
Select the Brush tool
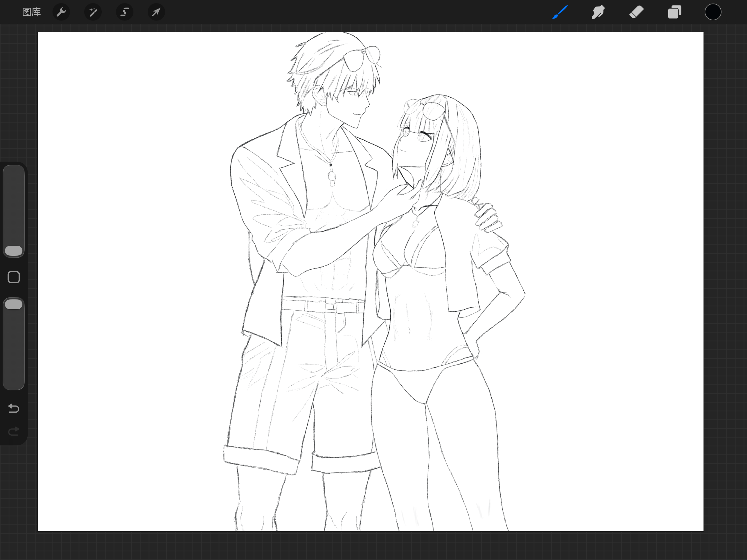click(560, 12)
